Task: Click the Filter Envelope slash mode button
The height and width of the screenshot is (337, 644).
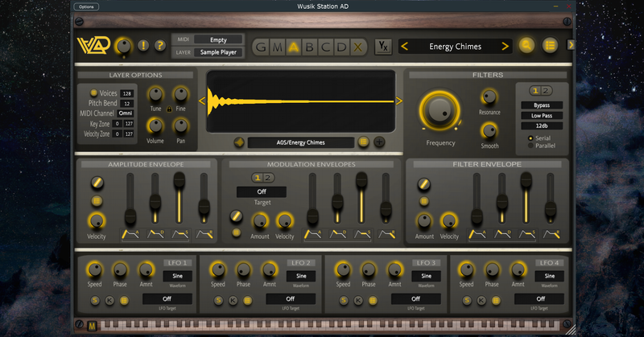Action: 424,184
